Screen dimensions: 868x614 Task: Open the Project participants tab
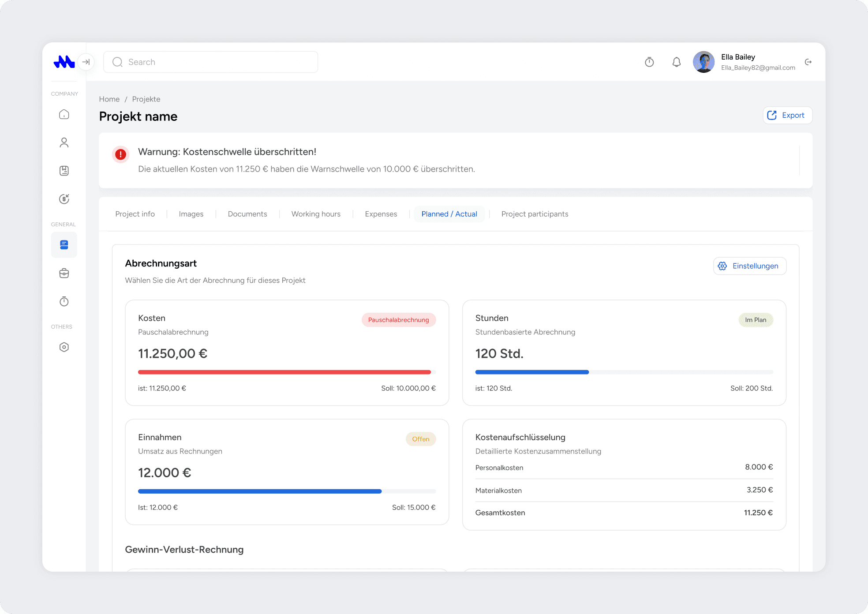535,214
